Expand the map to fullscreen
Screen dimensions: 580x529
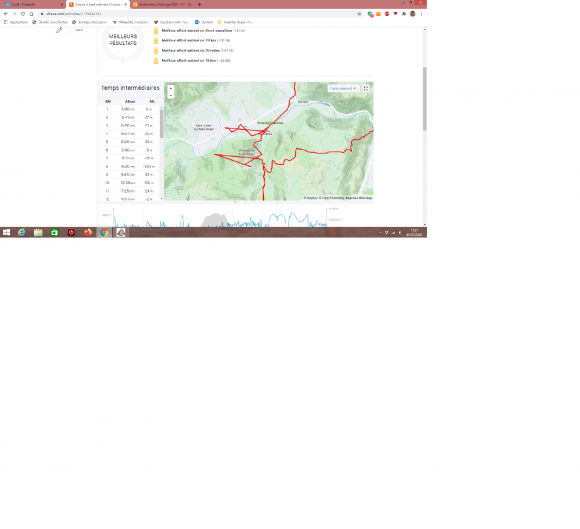coord(365,88)
